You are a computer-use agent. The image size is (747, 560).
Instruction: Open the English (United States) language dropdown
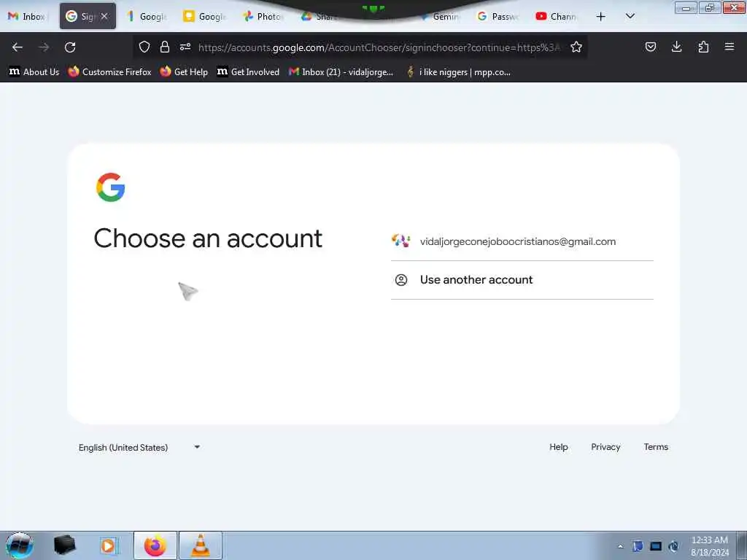[x=139, y=447]
